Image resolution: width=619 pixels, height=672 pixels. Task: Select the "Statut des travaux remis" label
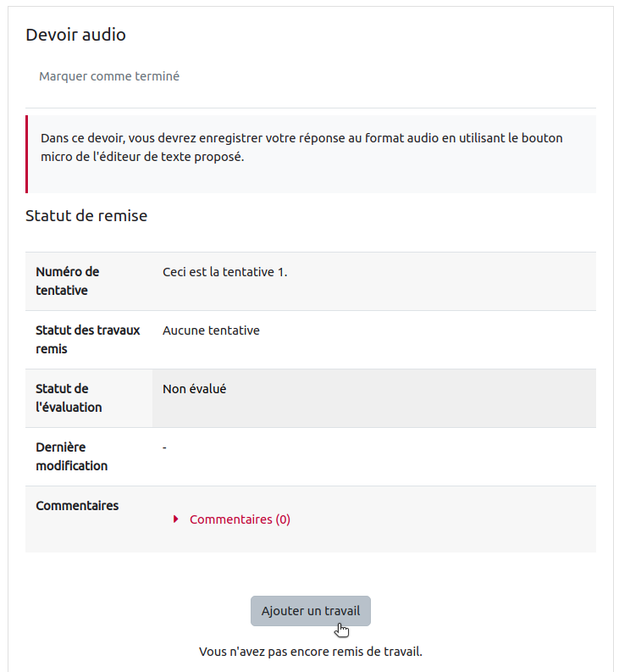pyautogui.click(x=88, y=339)
